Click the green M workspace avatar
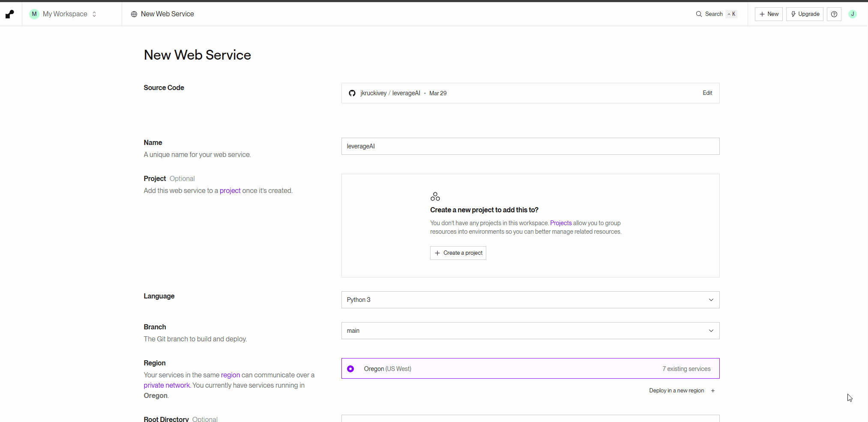Screen dimensions: 868x422 [34, 14]
